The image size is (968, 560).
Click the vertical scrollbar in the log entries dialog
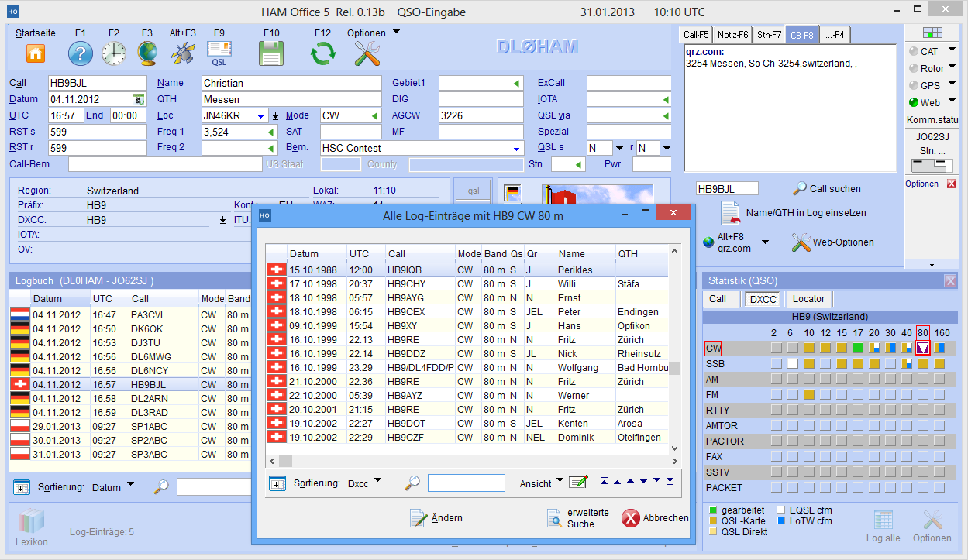(674, 349)
